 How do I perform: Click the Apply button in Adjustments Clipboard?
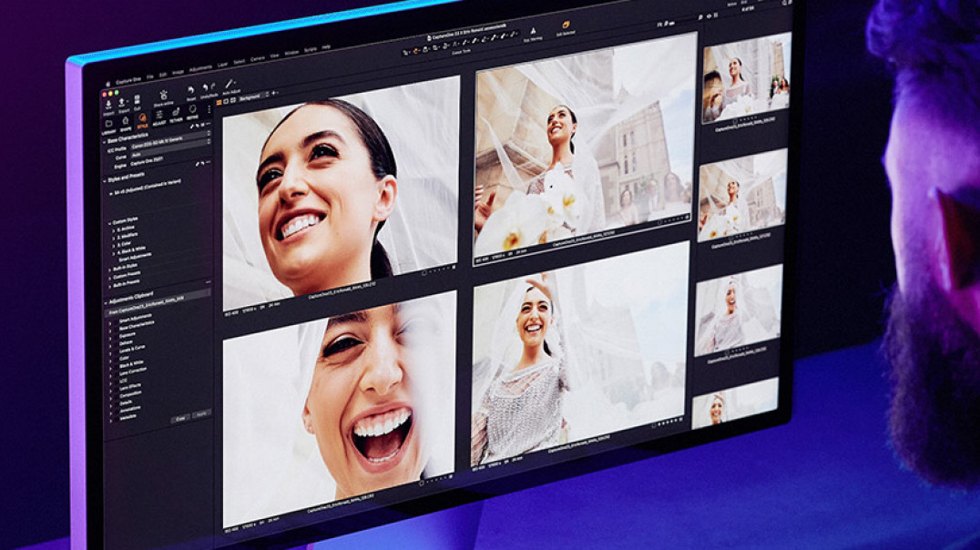tap(201, 413)
